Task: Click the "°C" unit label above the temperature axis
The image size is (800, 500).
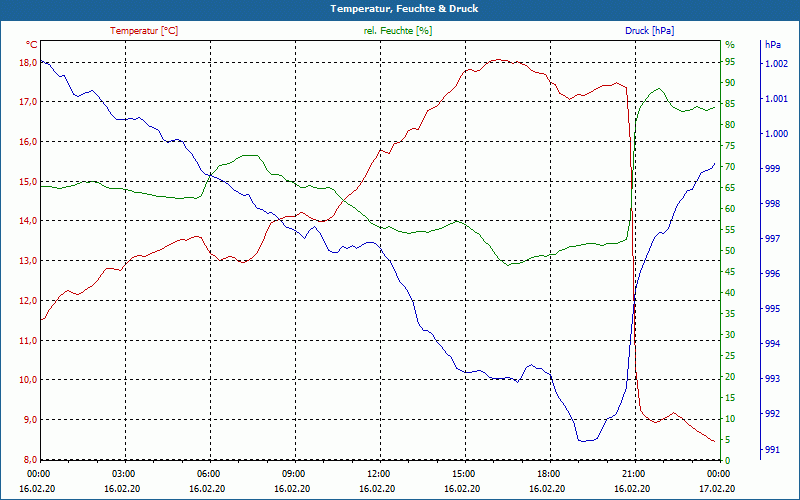Action: [x=32, y=45]
